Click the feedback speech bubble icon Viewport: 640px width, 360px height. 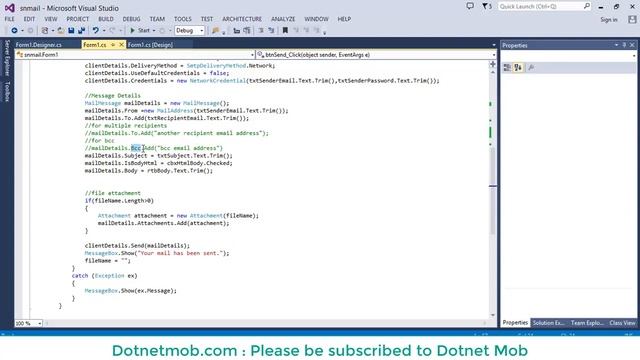(470, 6)
